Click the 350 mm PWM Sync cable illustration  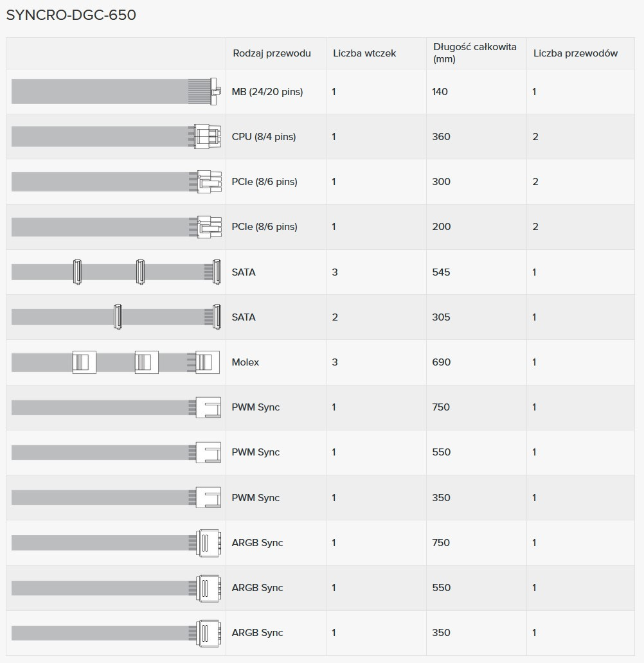click(116, 498)
